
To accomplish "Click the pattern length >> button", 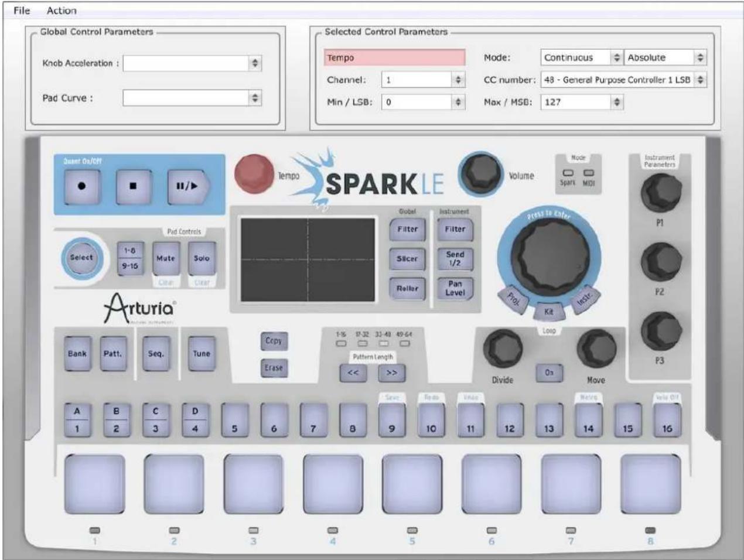I will (392, 373).
